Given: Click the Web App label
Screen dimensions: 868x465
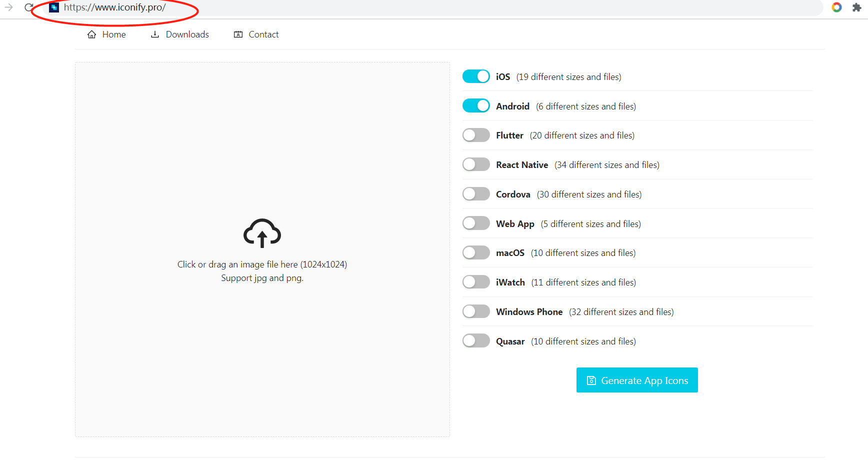Looking at the screenshot, I should pyautogui.click(x=515, y=224).
